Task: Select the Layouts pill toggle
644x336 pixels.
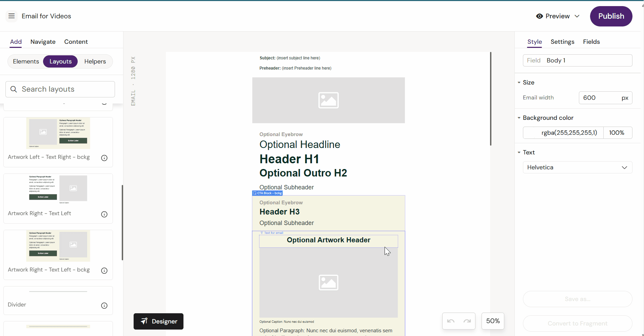Action: [x=60, y=61]
